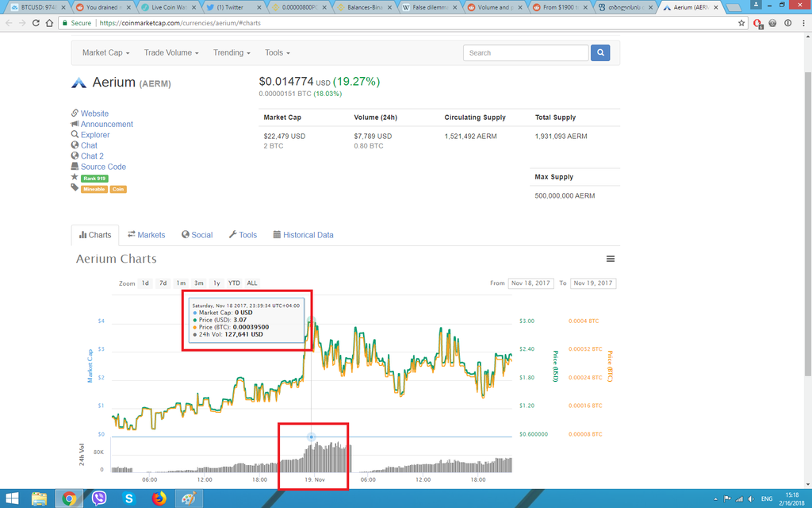This screenshot has height=508, width=812.
Task: Click the Mineable tag badge
Action: (94, 189)
